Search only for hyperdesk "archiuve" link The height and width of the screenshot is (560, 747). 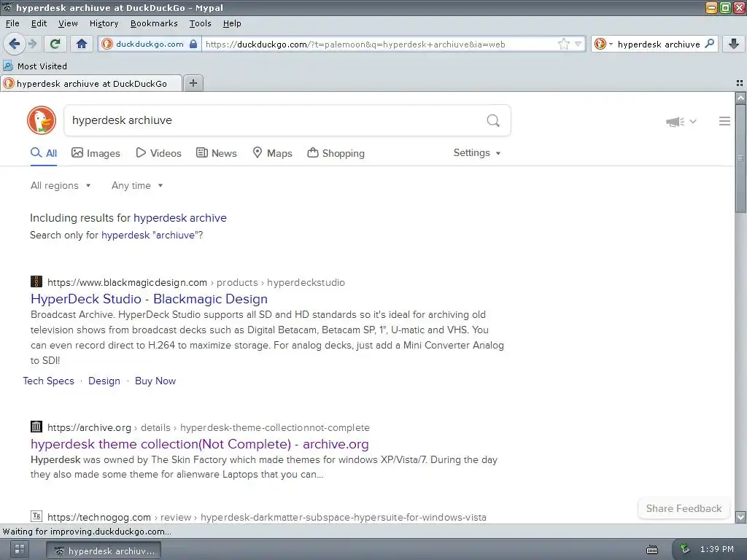click(x=150, y=235)
